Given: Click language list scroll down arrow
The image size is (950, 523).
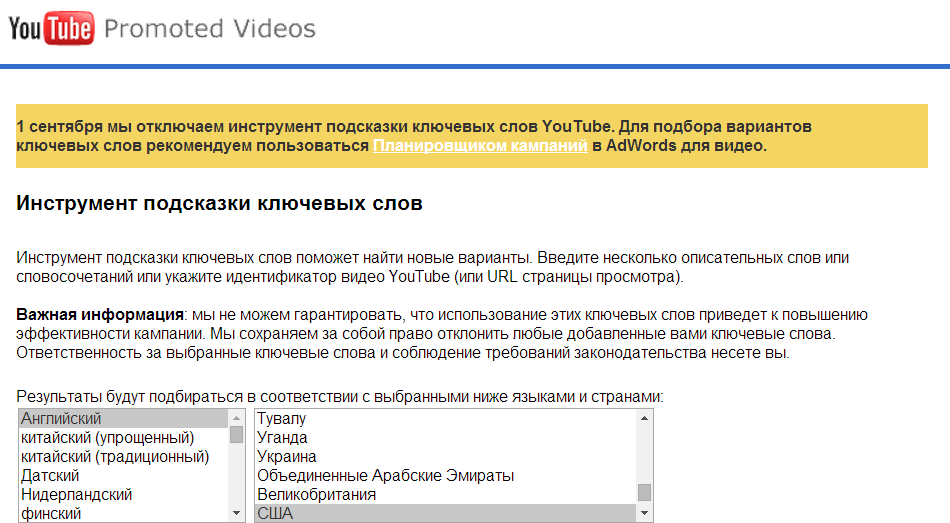Looking at the screenshot, I should point(236,513).
